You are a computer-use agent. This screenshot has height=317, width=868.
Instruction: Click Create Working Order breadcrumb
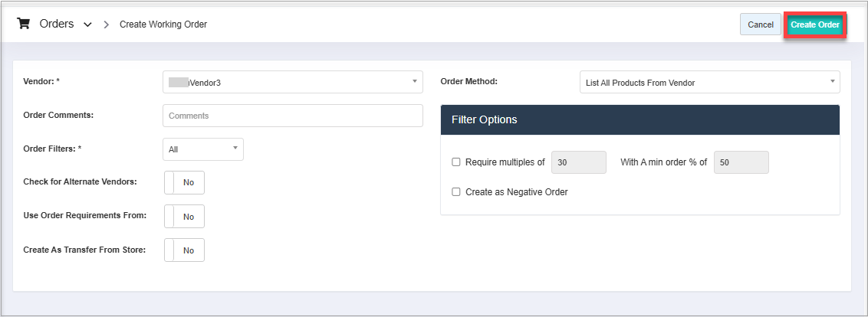click(163, 25)
